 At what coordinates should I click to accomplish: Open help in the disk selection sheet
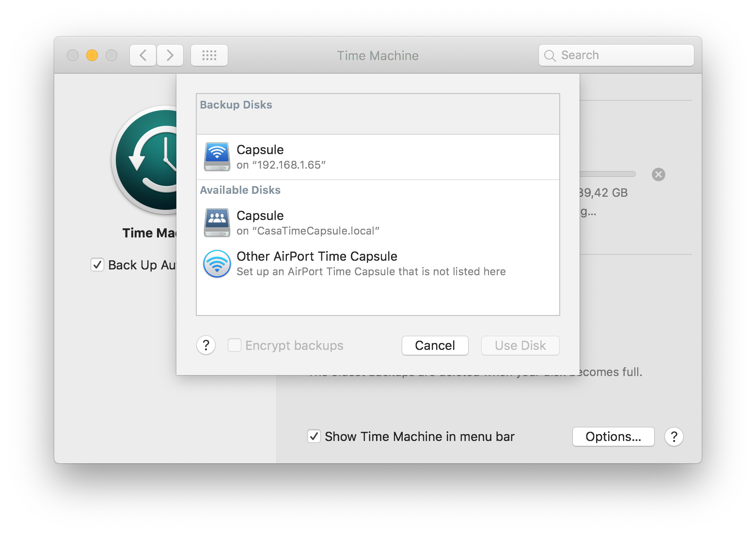coord(206,346)
